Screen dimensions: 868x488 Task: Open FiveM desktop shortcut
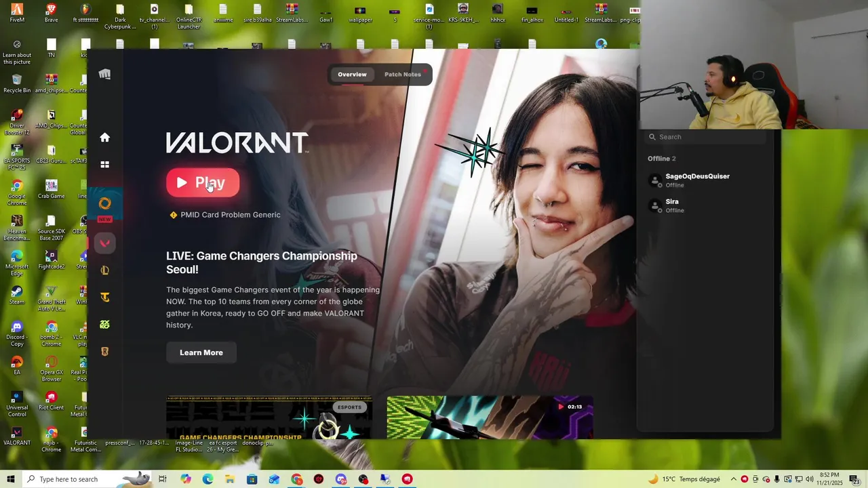(17, 13)
